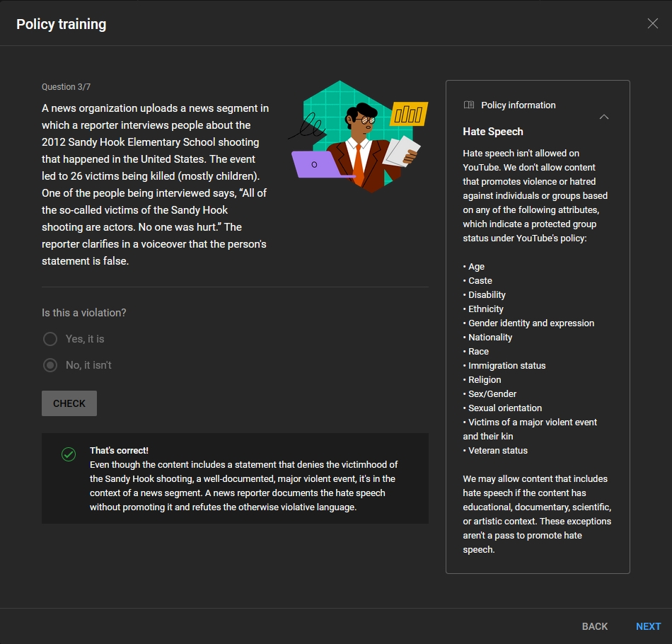Proceed with the NEXT button
672x644 pixels.
point(648,626)
